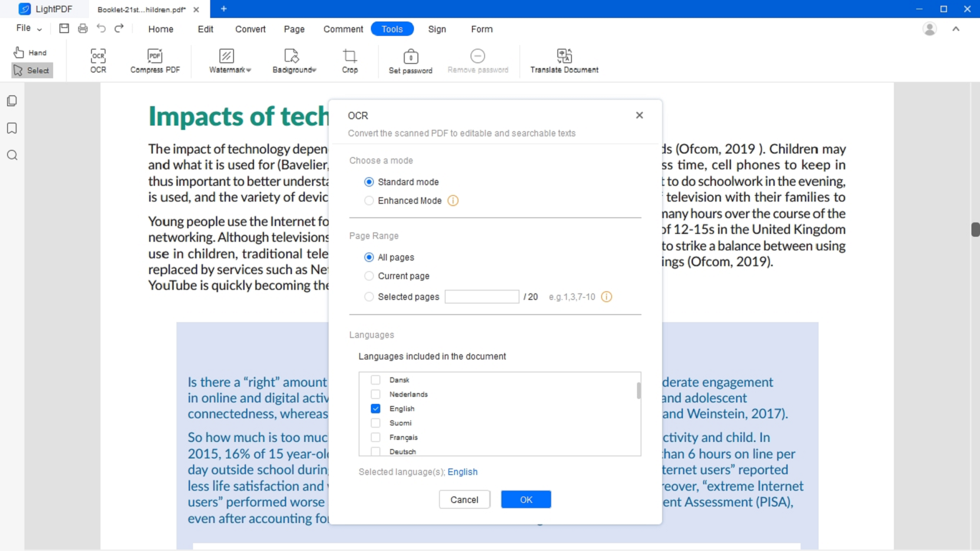Switch to the Convert tab
Screen dimensions: 980x551
(250, 29)
